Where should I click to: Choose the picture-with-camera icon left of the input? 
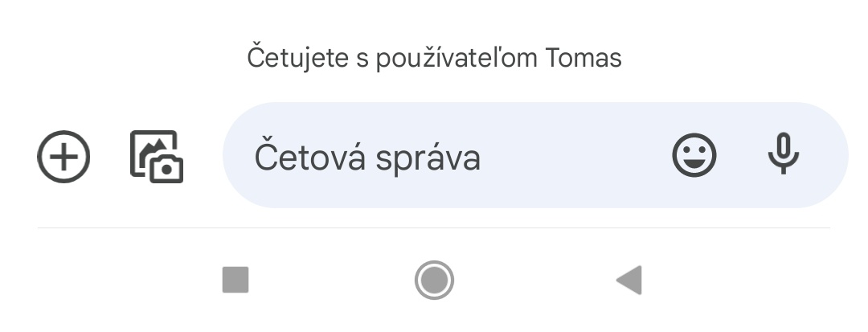coord(157,156)
